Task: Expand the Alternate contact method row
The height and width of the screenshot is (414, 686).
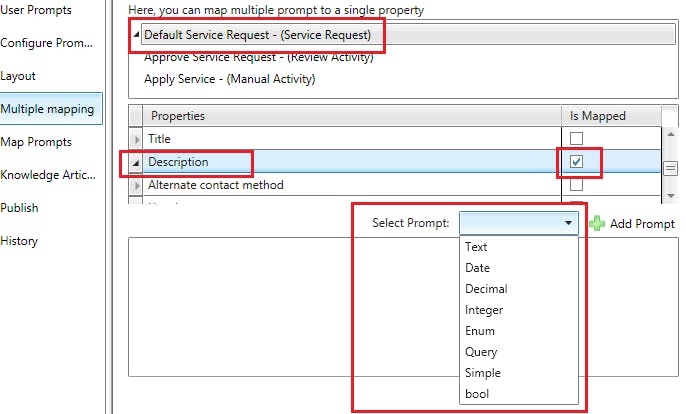Action: [x=138, y=185]
